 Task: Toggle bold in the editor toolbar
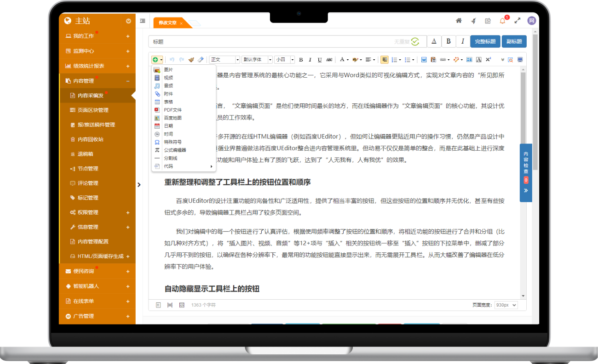tap(301, 60)
